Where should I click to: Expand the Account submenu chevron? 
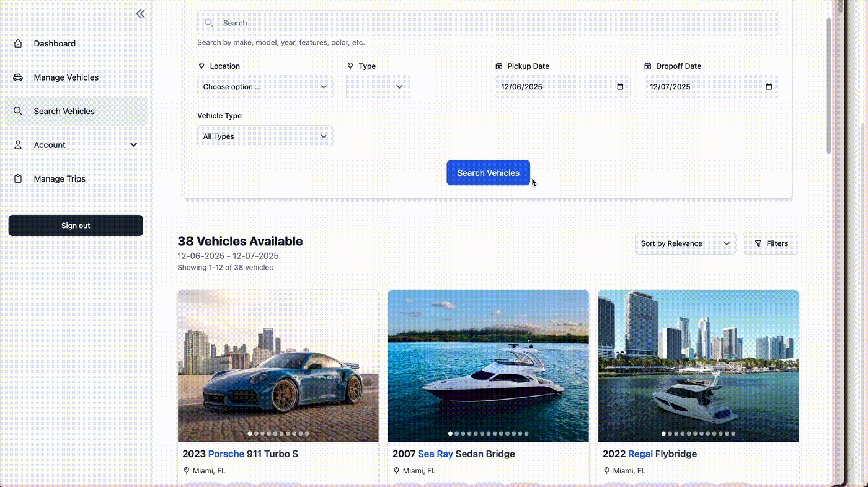(x=133, y=145)
